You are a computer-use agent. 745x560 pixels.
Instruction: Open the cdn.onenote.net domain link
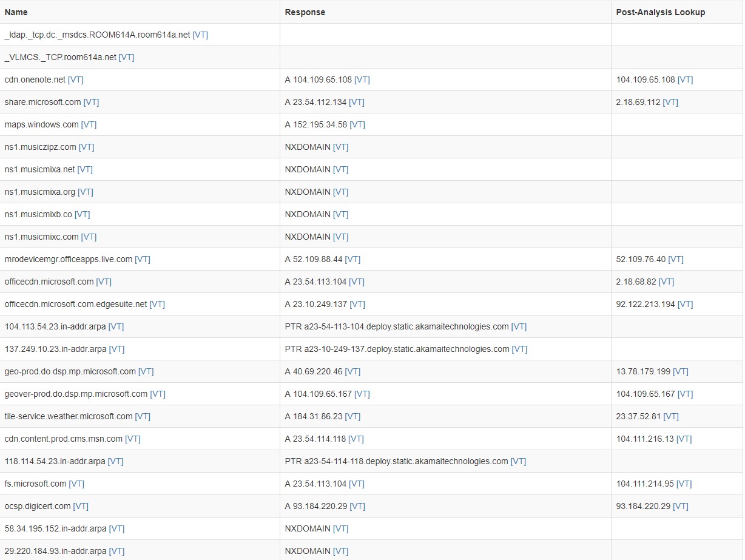36,79
